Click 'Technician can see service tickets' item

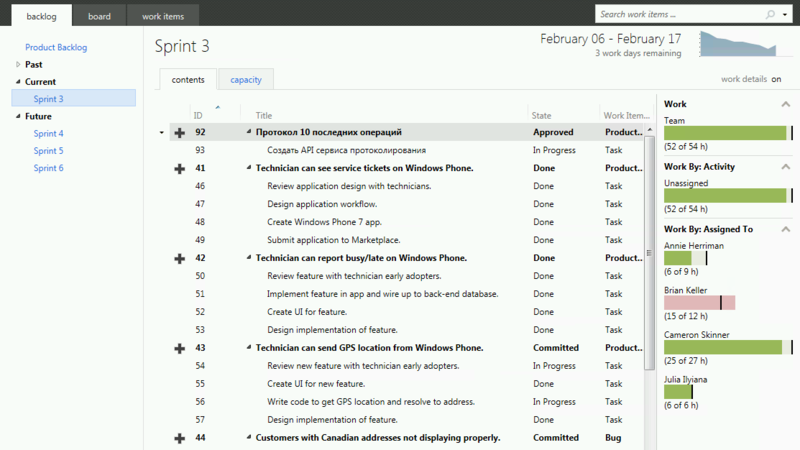(x=364, y=168)
